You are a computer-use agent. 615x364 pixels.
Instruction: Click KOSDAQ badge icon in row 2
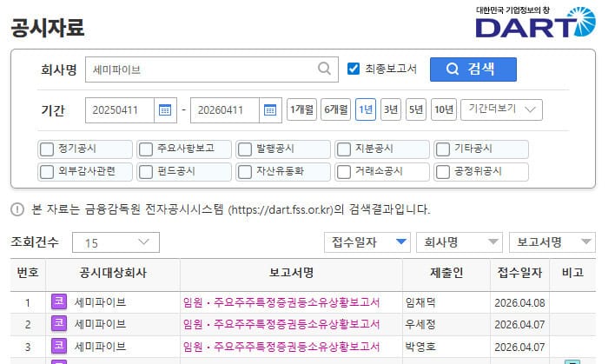point(59,324)
